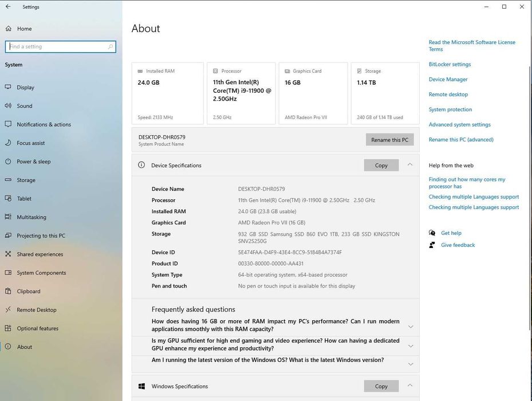The height and width of the screenshot is (401, 532).
Task: Collapse the Device Specifications section
Action: tap(410, 164)
